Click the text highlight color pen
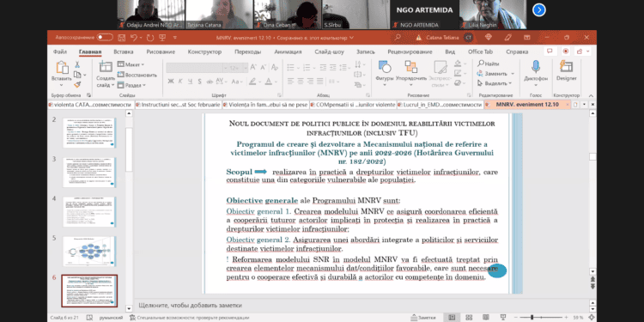This screenshot has height=322, width=644. point(252,82)
